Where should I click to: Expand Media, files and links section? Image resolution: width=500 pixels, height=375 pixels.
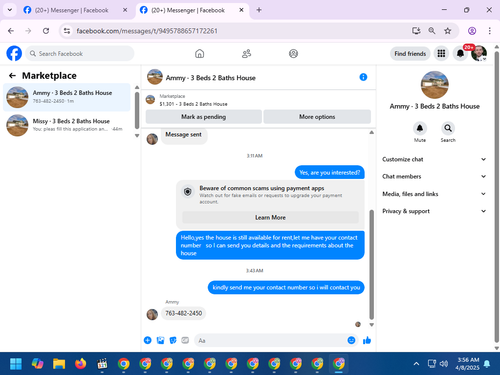click(434, 194)
